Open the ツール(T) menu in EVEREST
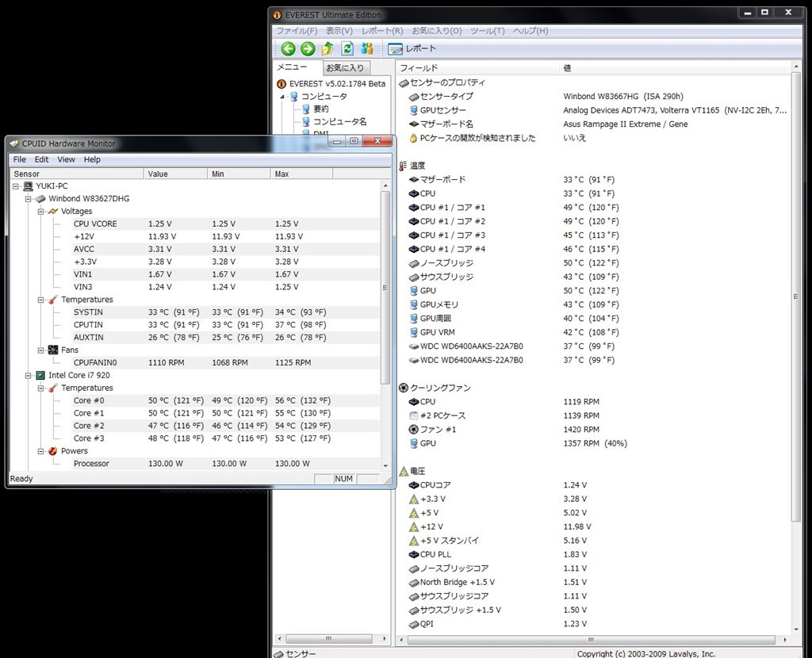 point(487,31)
